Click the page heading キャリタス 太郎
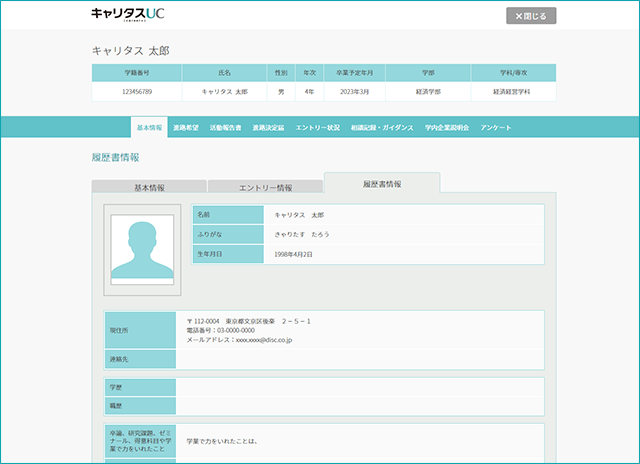 tap(131, 51)
